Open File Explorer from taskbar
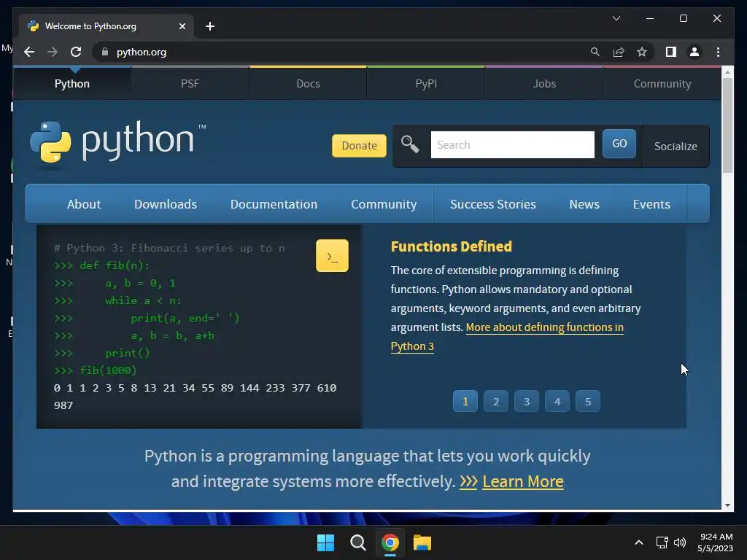The width and height of the screenshot is (747, 560). pos(422,542)
